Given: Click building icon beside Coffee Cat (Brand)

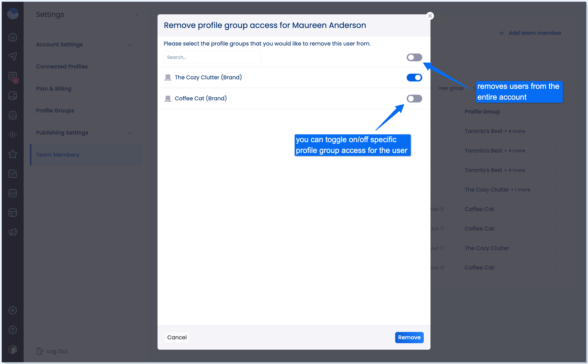Looking at the screenshot, I should pyautogui.click(x=168, y=98).
